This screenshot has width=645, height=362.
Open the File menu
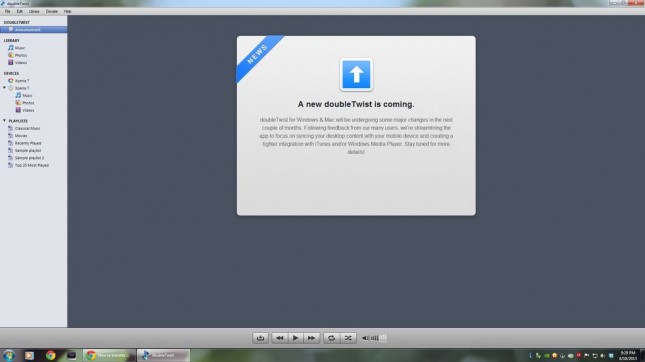[7, 12]
